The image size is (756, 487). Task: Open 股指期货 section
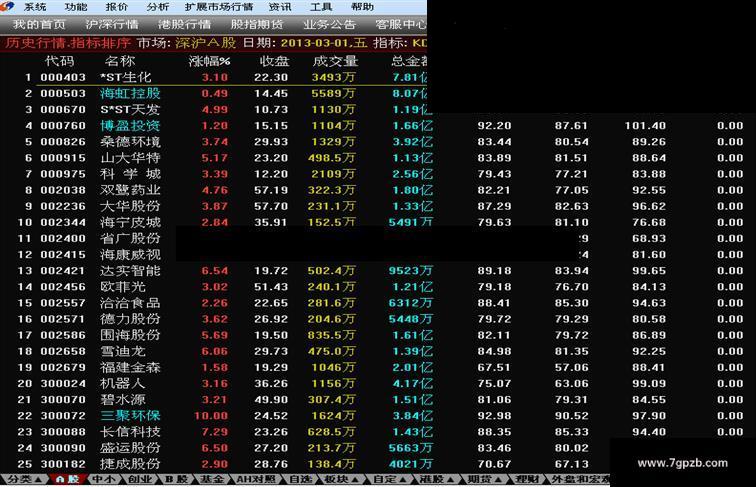257,24
